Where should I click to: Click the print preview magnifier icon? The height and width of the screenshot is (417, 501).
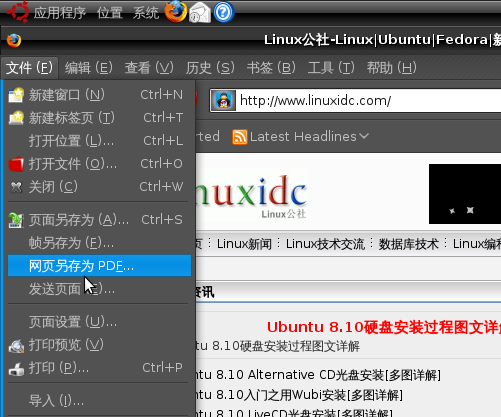coord(16,346)
